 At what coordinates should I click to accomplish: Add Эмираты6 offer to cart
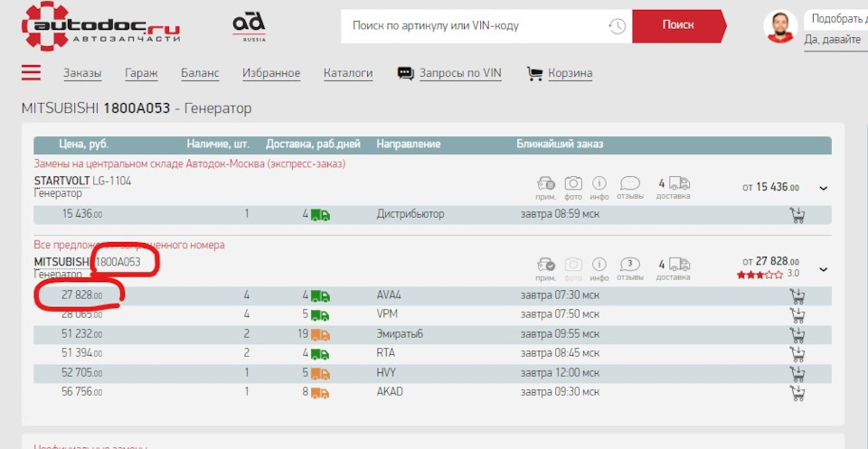797,334
